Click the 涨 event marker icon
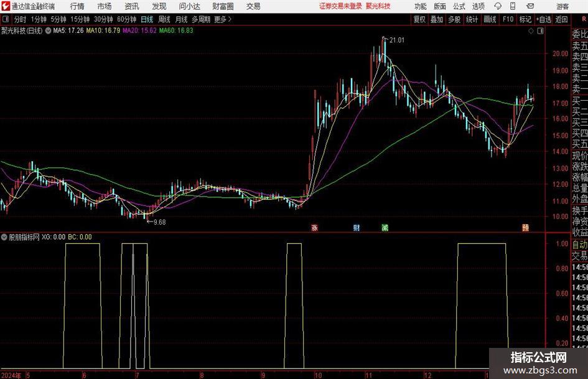The image size is (588, 379). point(315,228)
